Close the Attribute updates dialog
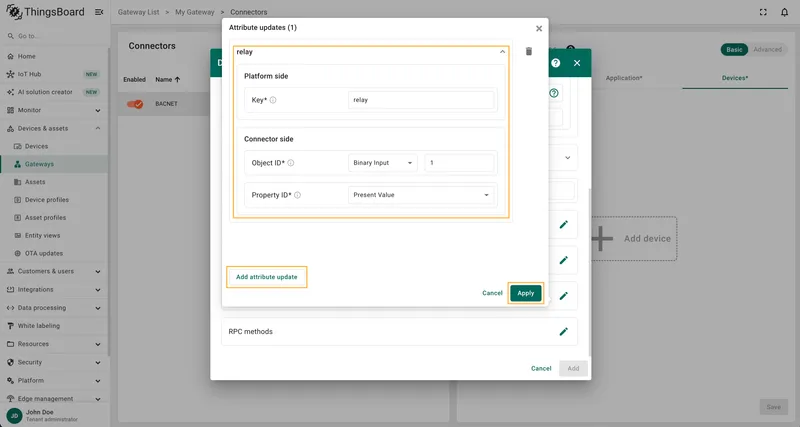This screenshot has width=800, height=427. click(539, 29)
